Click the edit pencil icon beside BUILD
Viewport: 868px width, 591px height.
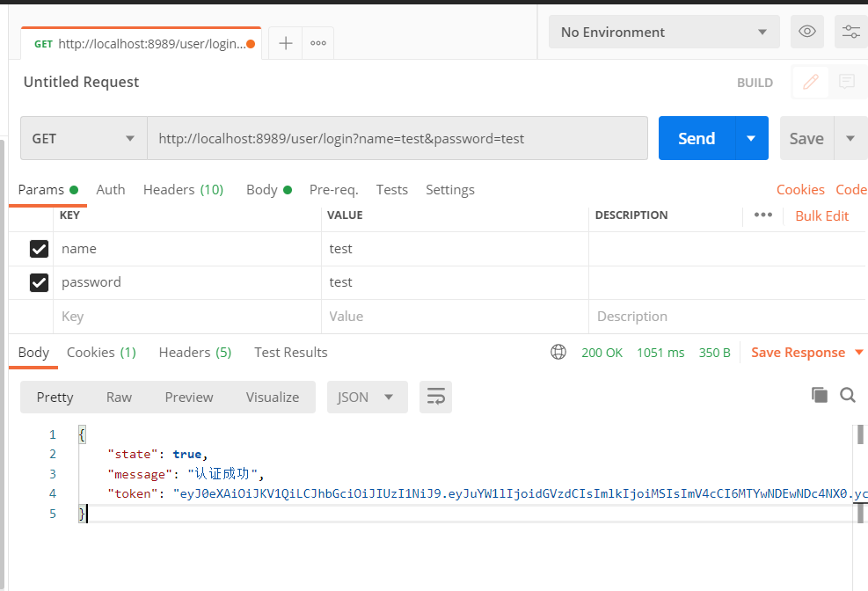coord(811,83)
